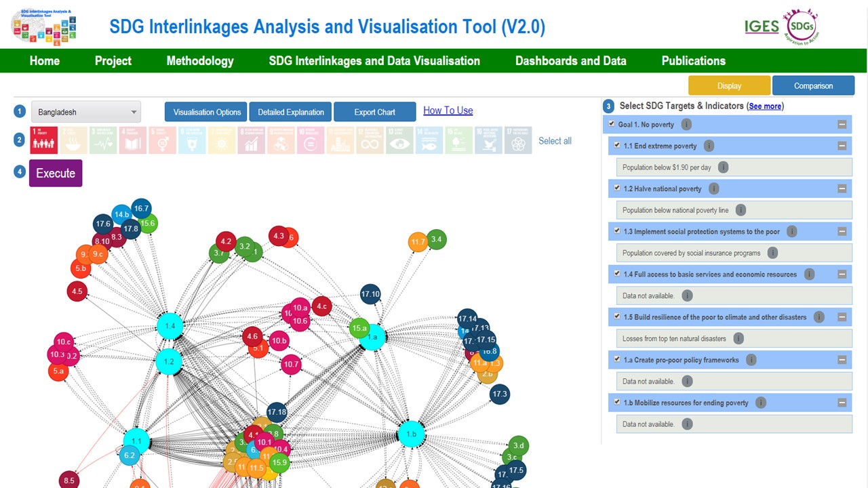Click the IGES logo
This screenshot has width=868, height=488.
point(762,26)
